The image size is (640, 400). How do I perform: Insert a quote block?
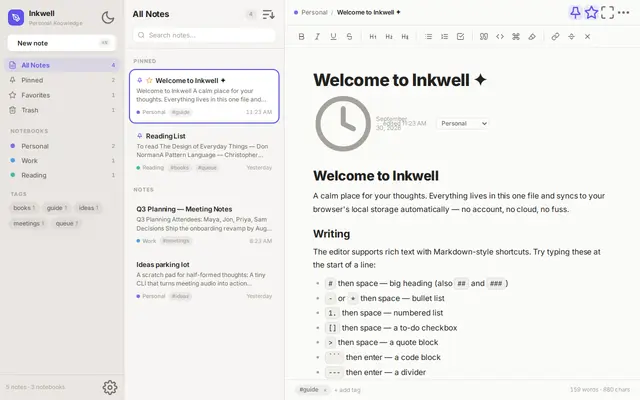(x=484, y=37)
